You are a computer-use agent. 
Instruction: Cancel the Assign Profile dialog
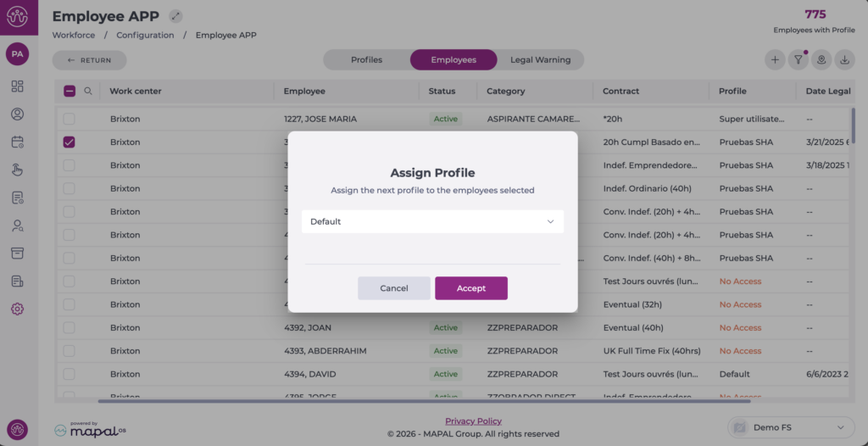click(x=393, y=288)
